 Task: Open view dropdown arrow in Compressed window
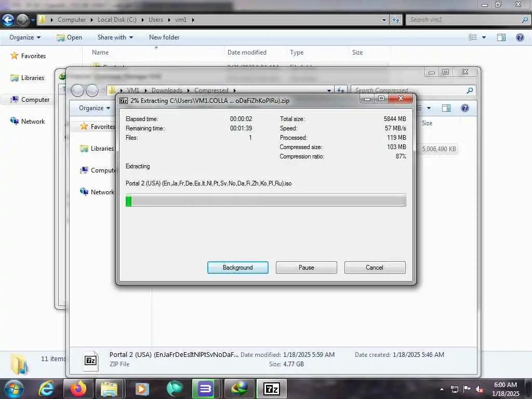tap(429, 108)
